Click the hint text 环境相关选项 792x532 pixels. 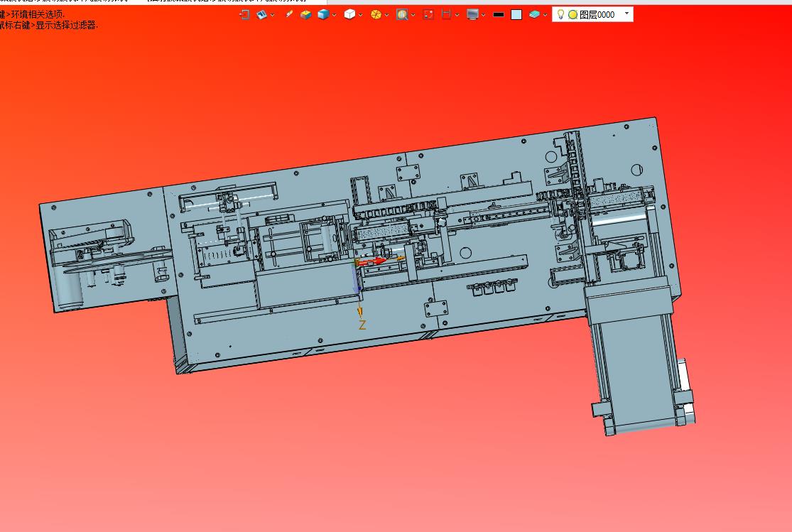click(38, 15)
